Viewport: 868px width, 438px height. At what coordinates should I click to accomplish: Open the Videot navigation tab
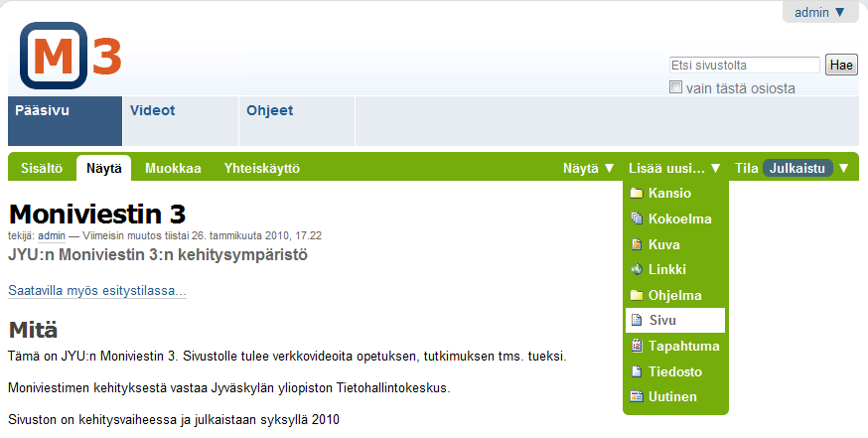pyautogui.click(x=181, y=121)
